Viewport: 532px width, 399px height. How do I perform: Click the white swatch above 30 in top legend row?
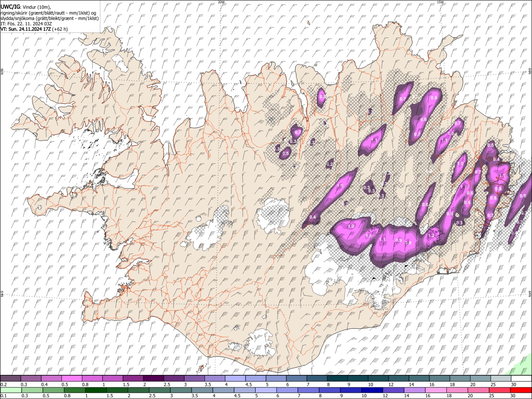point(521,378)
